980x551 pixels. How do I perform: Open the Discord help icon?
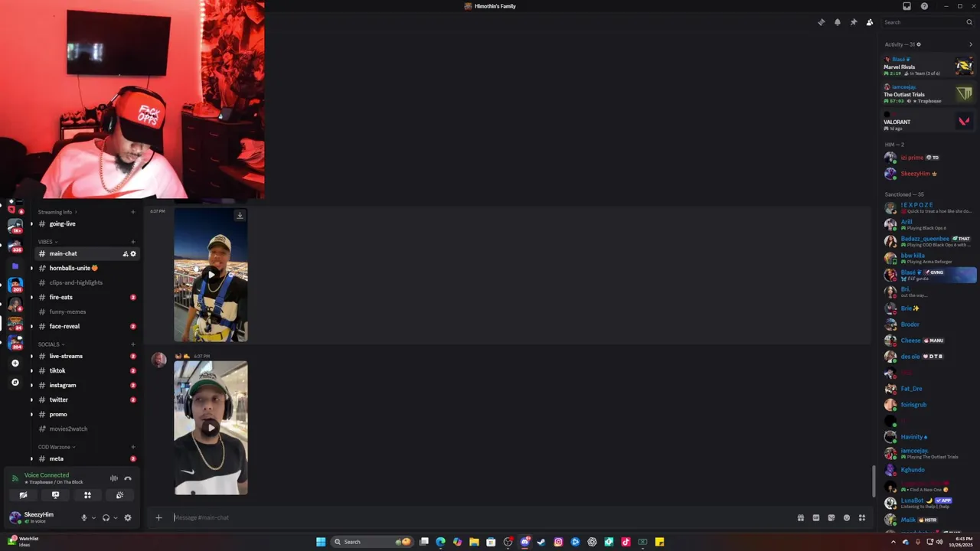click(924, 6)
